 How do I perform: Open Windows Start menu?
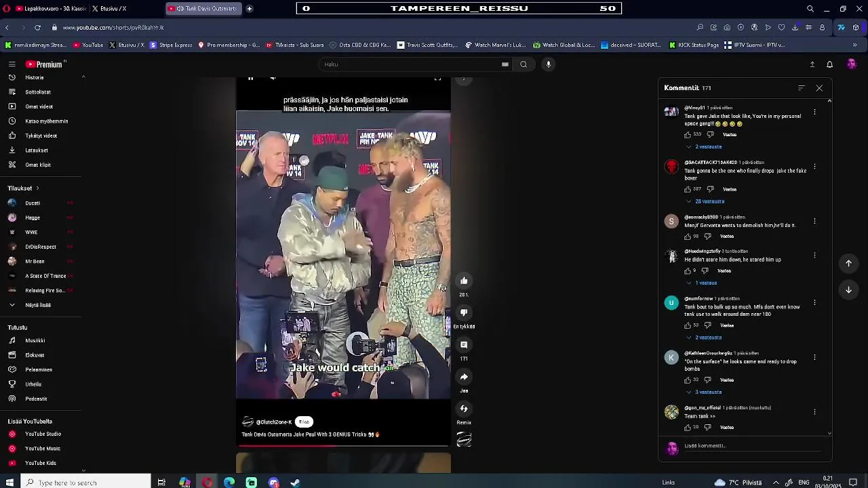[9, 483]
